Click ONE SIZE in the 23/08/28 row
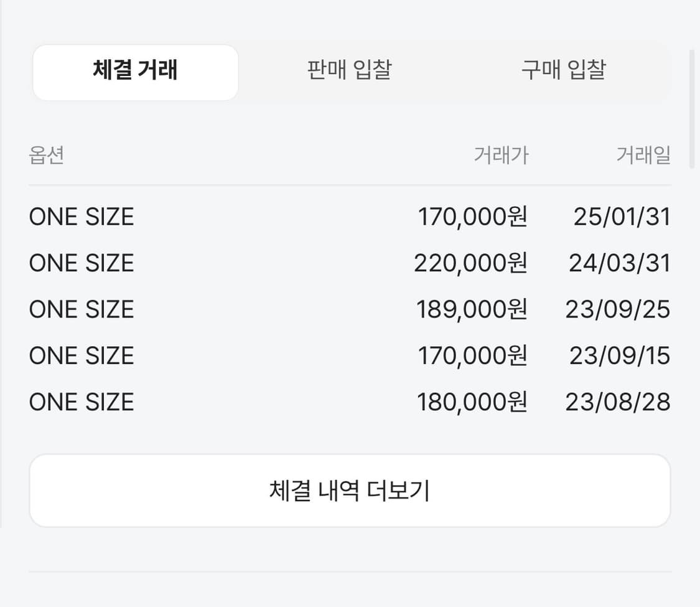 [x=82, y=402]
